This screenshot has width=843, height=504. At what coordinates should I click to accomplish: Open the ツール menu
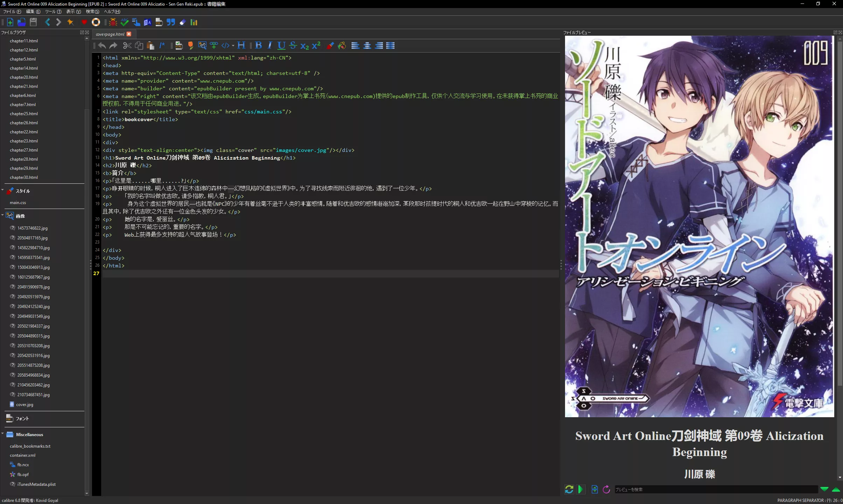(x=53, y=12)
